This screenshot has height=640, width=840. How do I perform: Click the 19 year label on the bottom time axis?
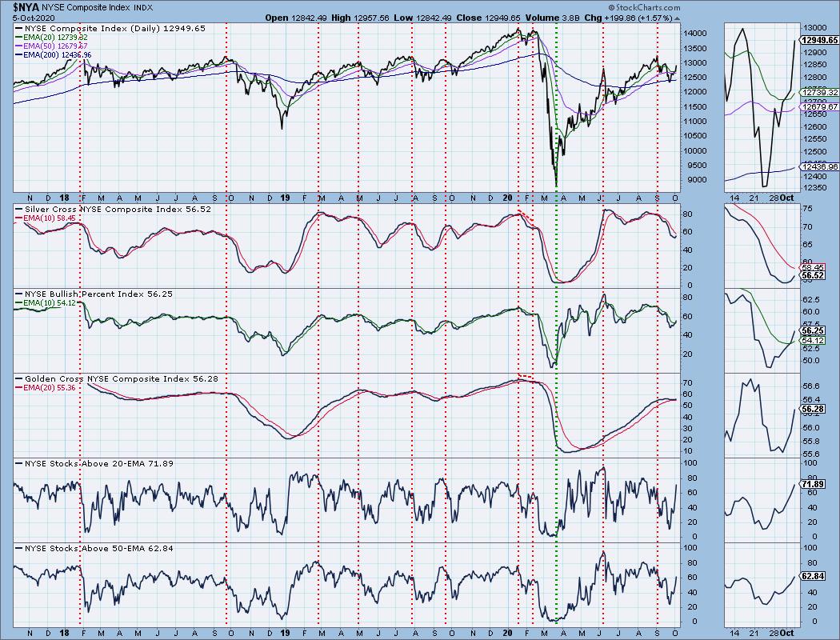click(x=285, y=633)
